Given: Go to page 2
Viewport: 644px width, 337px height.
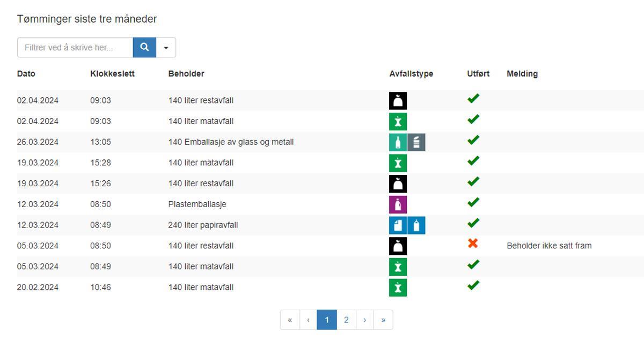Looking at the screenshot, I should pos(346,320).
